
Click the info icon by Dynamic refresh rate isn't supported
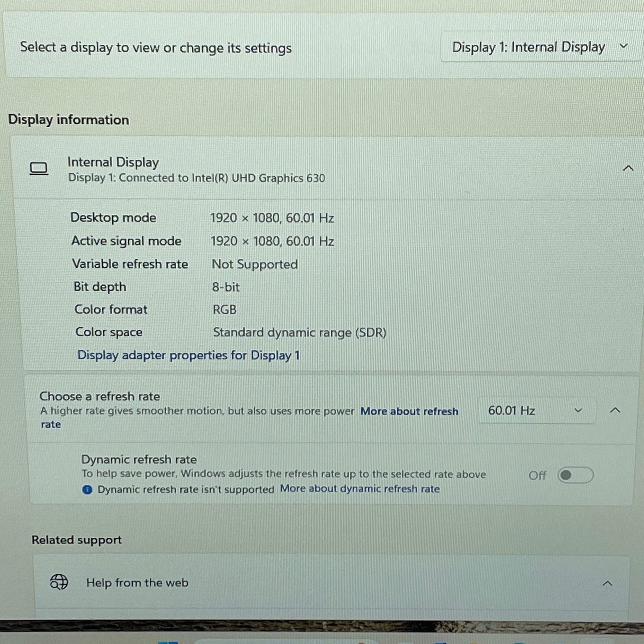click(87, 489)
